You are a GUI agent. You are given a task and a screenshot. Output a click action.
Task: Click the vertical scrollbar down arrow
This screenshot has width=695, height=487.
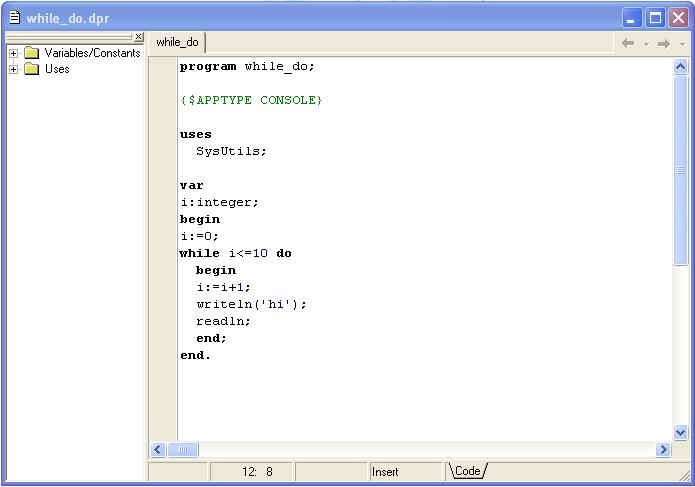click(x=680, y=432)
